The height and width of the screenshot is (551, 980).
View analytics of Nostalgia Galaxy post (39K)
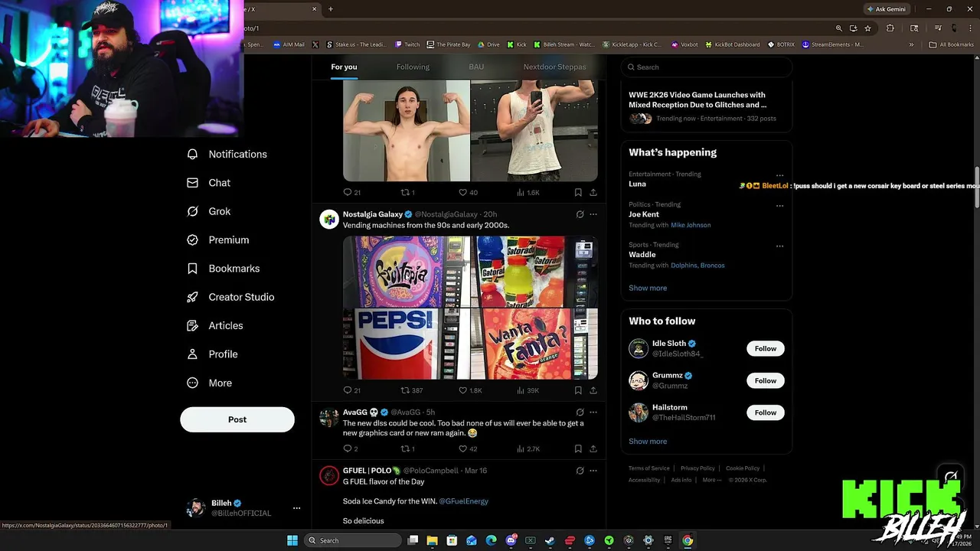(528, 390)
